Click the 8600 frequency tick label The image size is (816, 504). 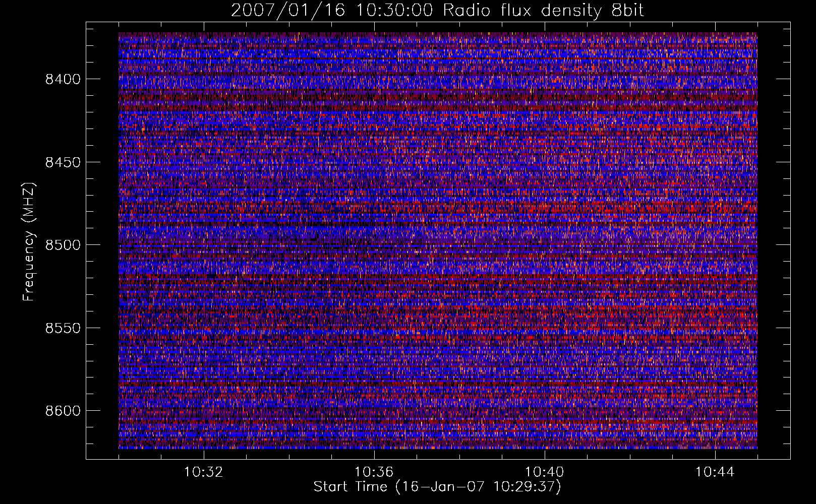63,411
